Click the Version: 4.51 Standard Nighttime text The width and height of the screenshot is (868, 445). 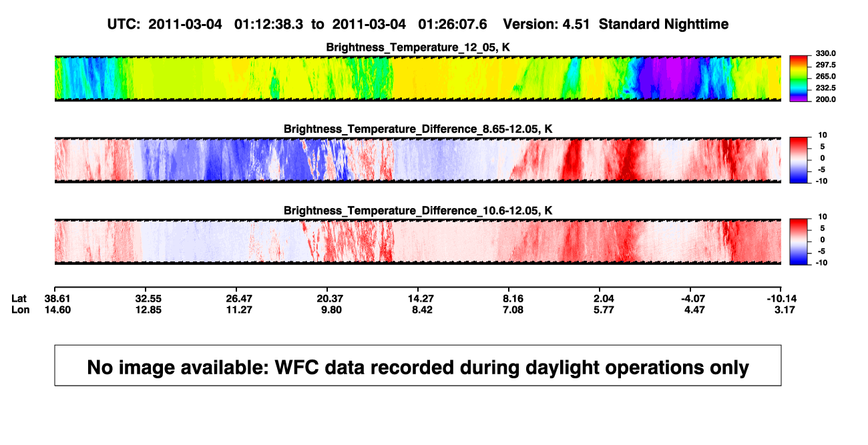[x=616, y=24]
